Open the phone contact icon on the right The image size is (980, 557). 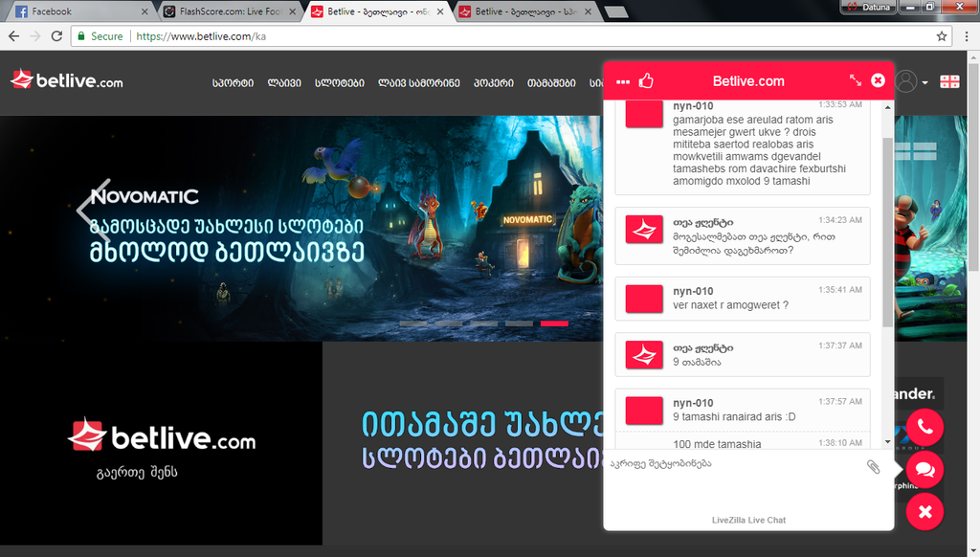pyautogui.click(x=924, y=427)
